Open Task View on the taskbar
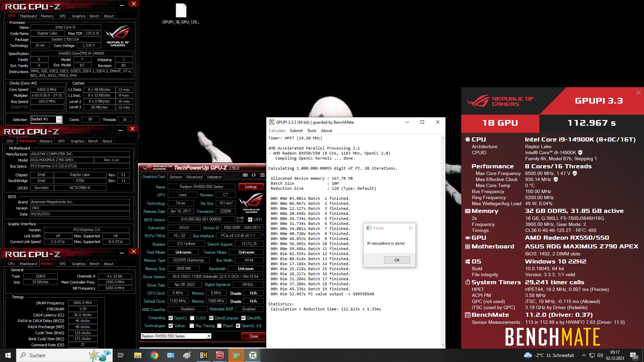 (121, 355)
